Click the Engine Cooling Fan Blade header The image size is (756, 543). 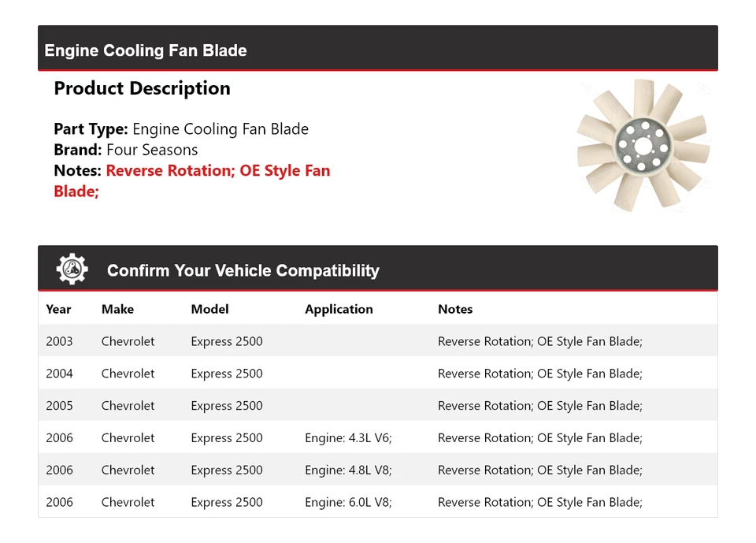(146, 50)
